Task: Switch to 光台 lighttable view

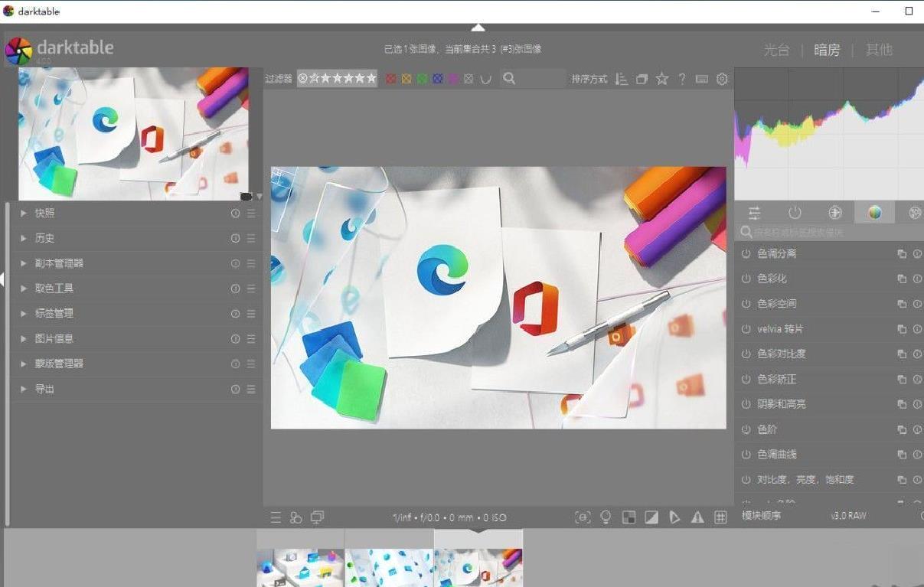Action: (776, 50)
